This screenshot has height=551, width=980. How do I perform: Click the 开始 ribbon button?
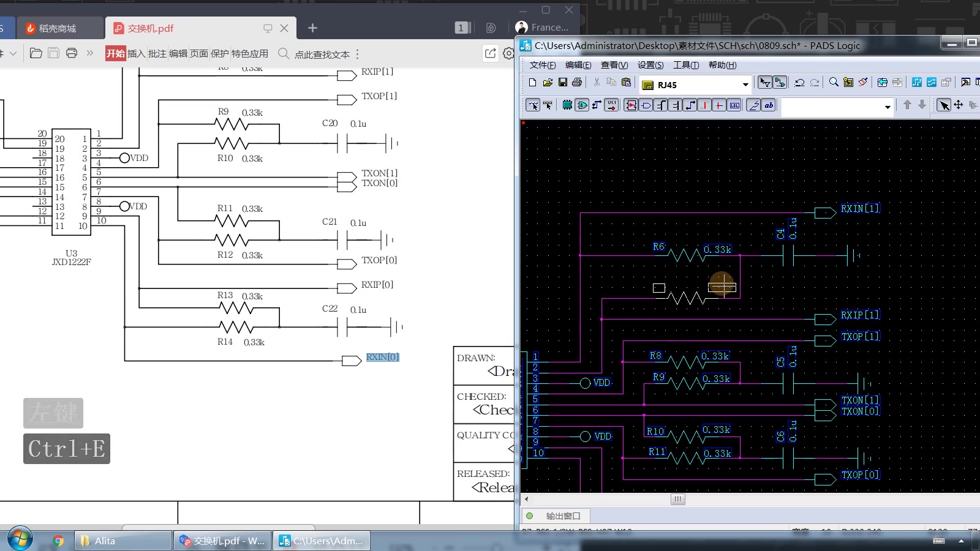[115, 53]
